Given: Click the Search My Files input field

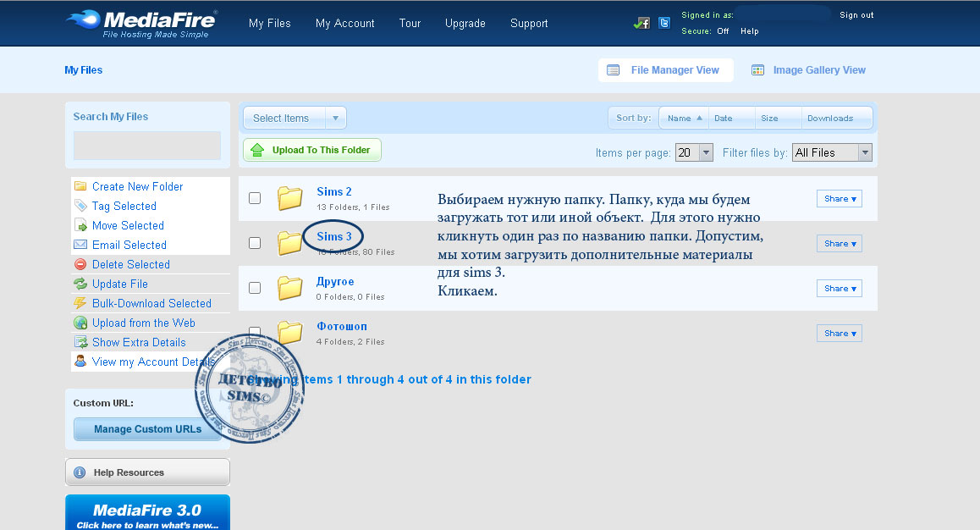Looking at the screenshot, I should [147, 145].
